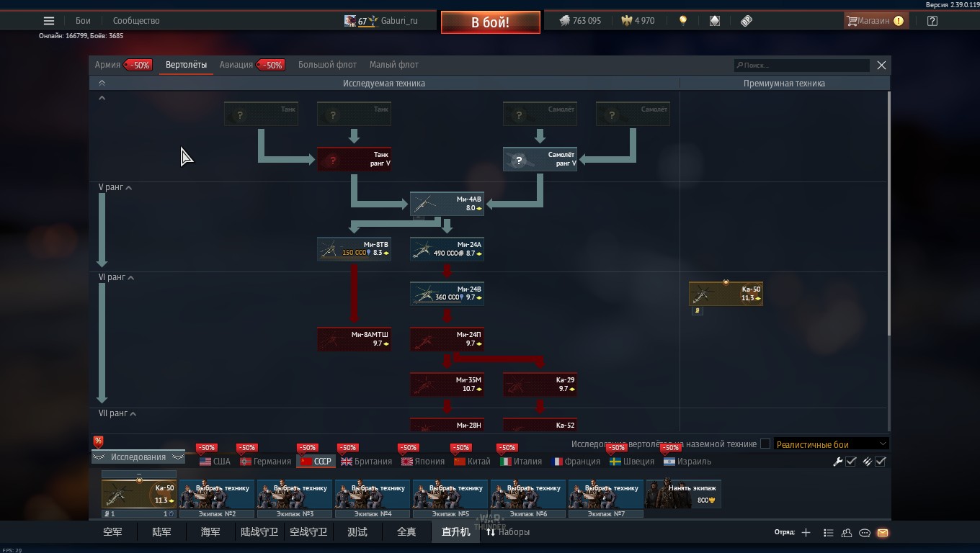This screenshot has width=980, height=553.
Task: Toggle the checkbox beside the ammo icon
Action: (881, 462)
